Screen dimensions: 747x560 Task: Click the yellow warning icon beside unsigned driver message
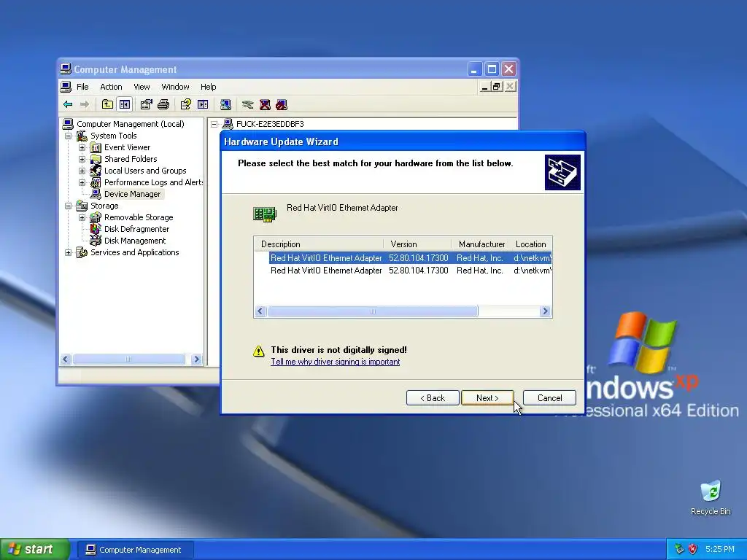click(259, 351)
